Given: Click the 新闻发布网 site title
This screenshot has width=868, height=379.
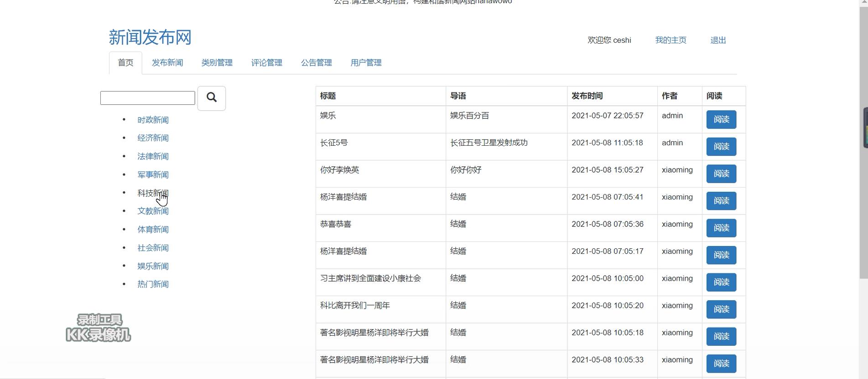Looking at the screenshot, I should [x=150, y=37].
